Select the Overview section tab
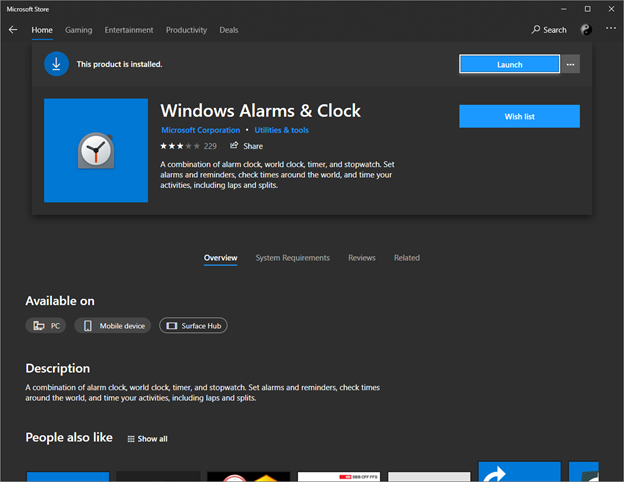 pyautogui.click(x=220, y=258)
